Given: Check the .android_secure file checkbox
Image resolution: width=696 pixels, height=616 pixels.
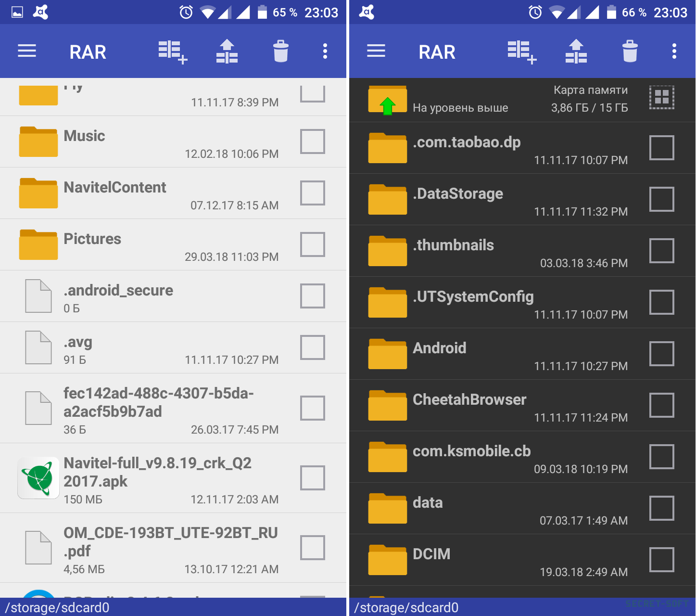Looking at the screenshot, I should [x=313, y=296].
